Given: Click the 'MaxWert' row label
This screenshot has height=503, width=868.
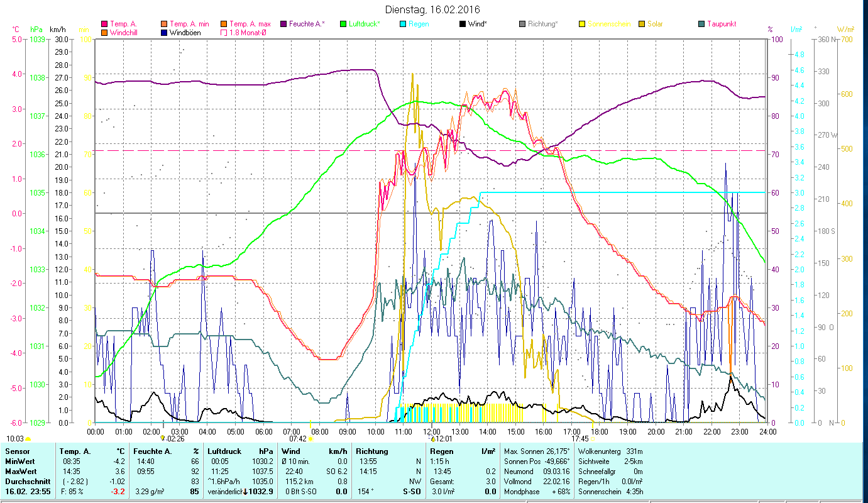Looking at the screenshot, I should (x=20, y=472).
